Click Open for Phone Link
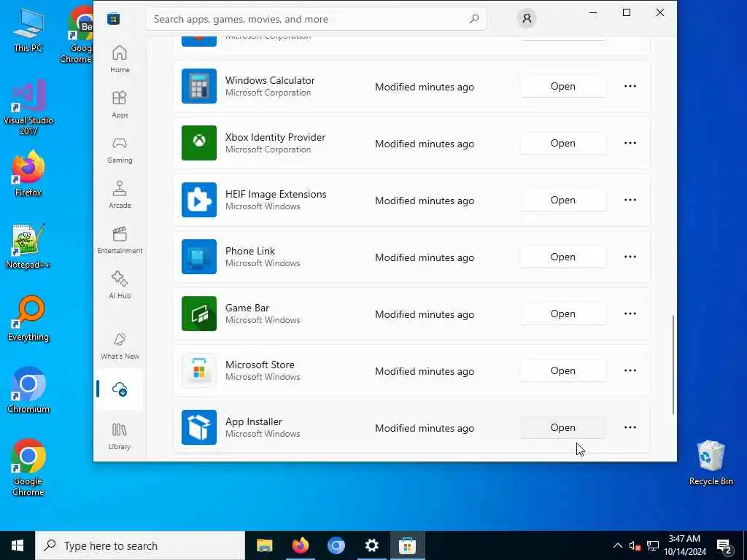Viewport: 747px width, 560px height. (562, 257)
